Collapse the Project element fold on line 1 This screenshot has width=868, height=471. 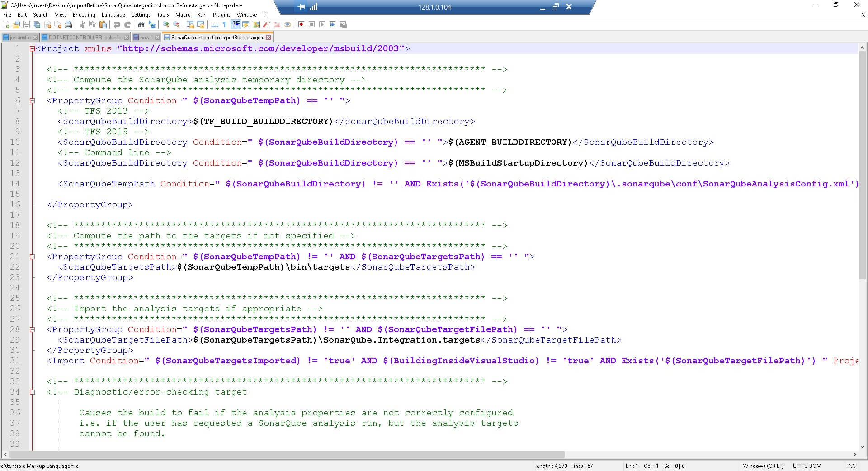click(32, 48)
